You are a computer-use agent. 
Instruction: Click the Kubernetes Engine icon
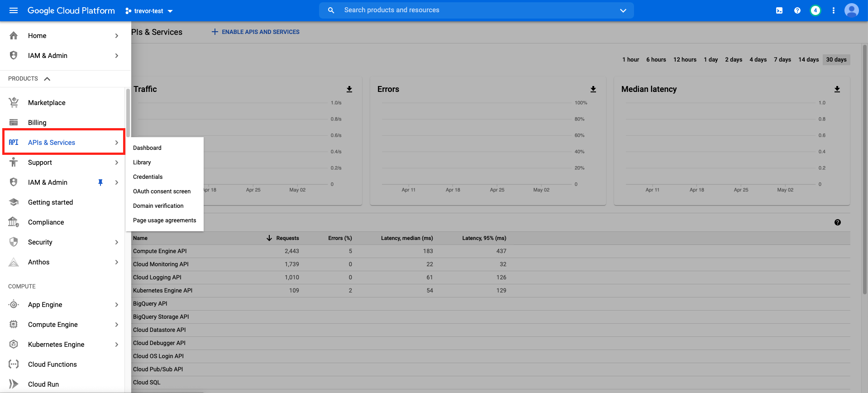tap(14, 344)
